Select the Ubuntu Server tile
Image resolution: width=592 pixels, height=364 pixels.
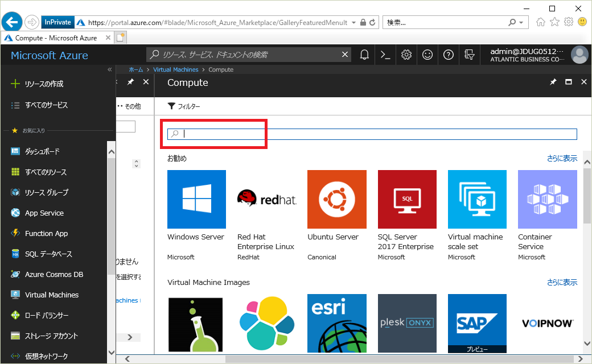337,216
